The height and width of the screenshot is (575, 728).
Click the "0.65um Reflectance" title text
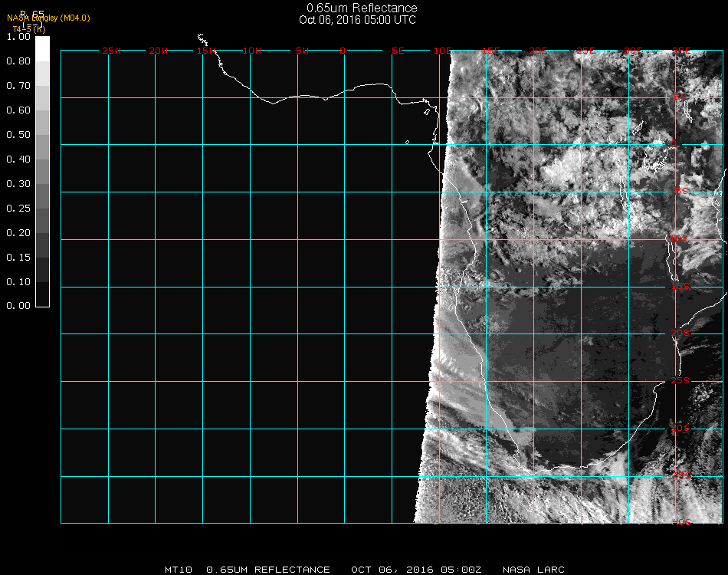(362, 8)
